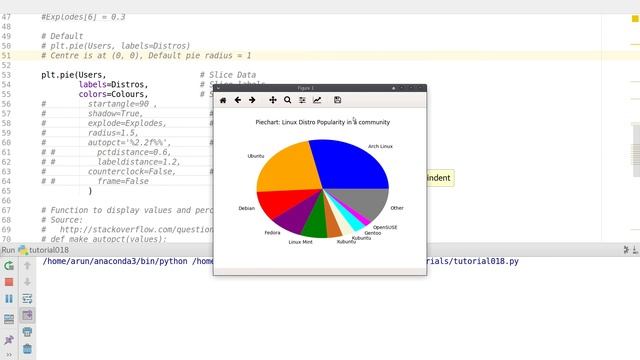Click the python interpreter path in console
This screenshot has width=640, height=360.
pos(115,261)
